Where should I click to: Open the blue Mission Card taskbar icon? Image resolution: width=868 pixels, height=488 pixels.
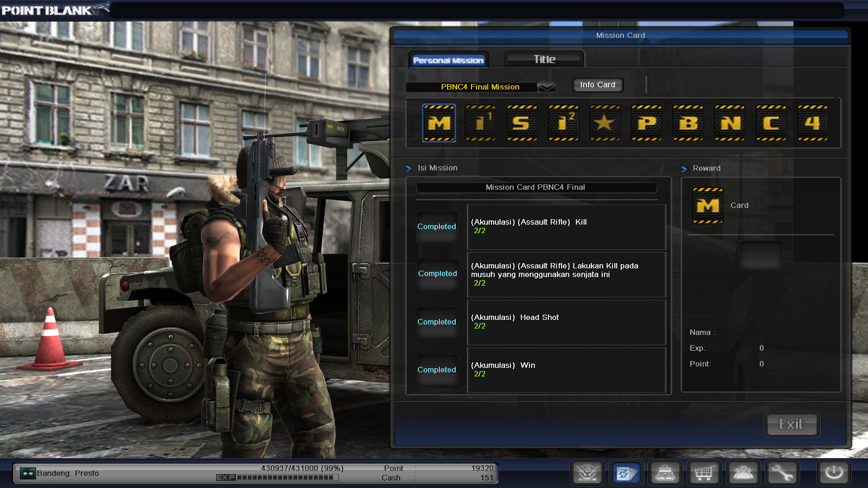pos(625,472)
